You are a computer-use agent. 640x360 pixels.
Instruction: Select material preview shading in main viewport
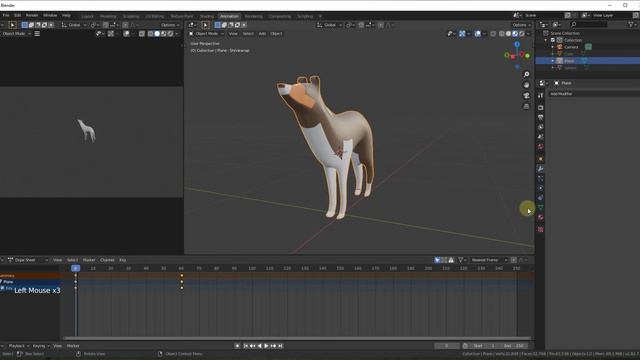(515, 33)
